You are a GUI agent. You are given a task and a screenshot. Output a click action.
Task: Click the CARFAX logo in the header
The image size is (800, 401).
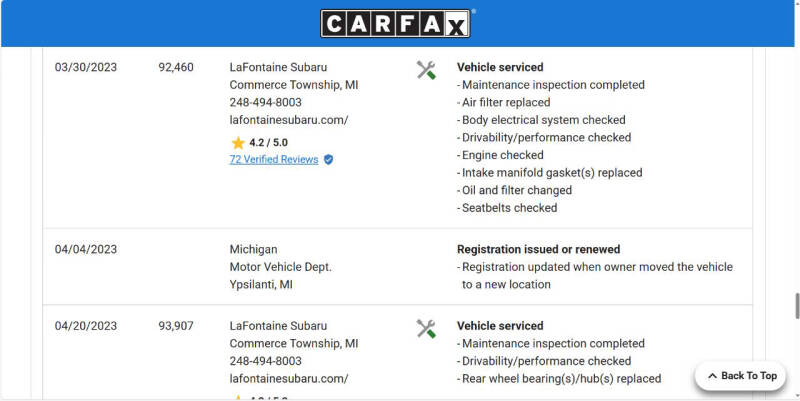tap(397, 24)
